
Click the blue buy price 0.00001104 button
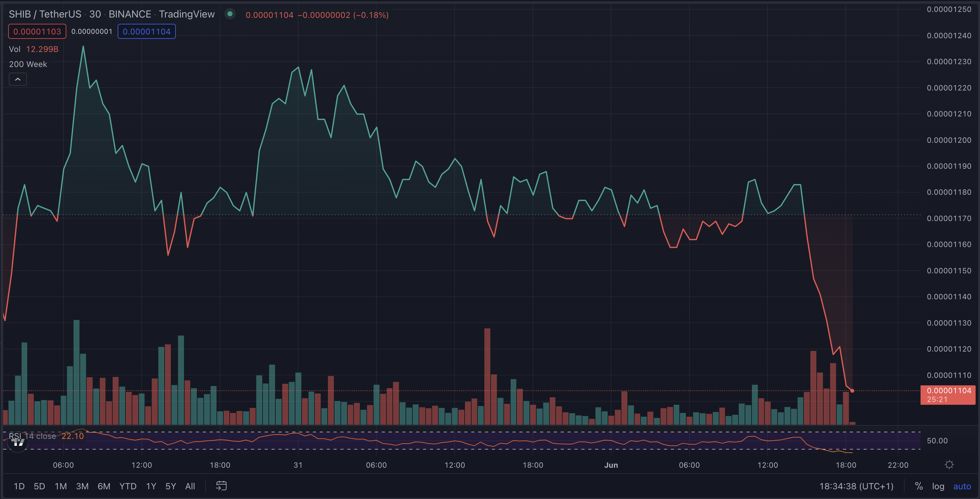pos(146,32)
